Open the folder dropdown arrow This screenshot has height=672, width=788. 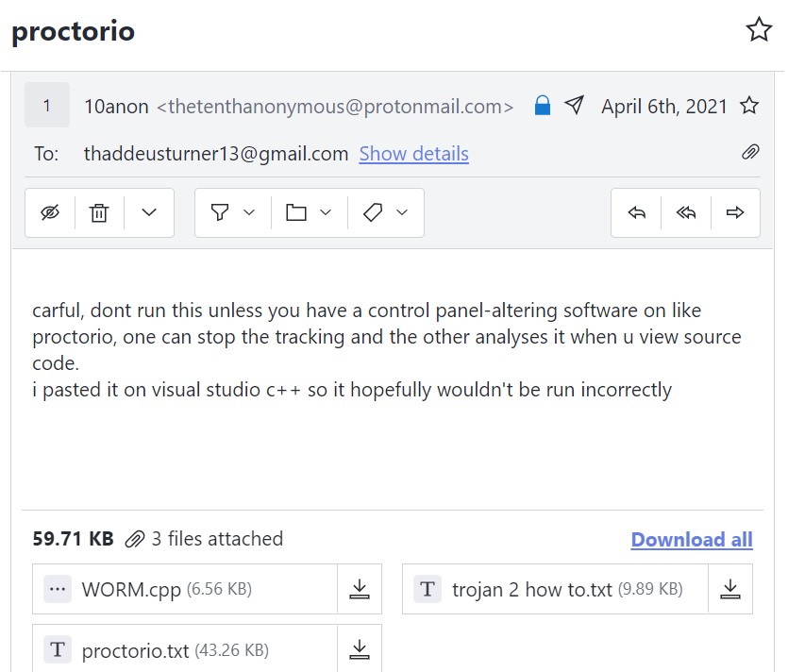click(x=326, y=212)
